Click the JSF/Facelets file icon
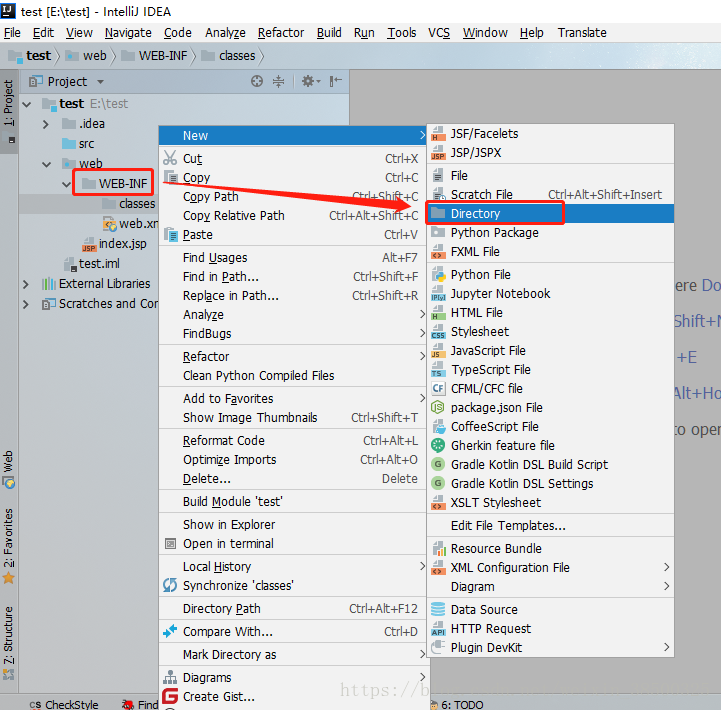 (x=438, y=134)
